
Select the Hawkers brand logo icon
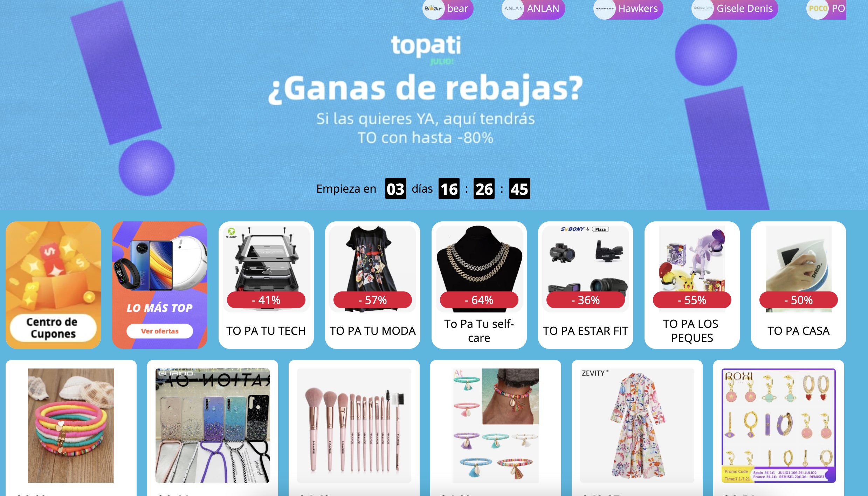click(604, 8)
